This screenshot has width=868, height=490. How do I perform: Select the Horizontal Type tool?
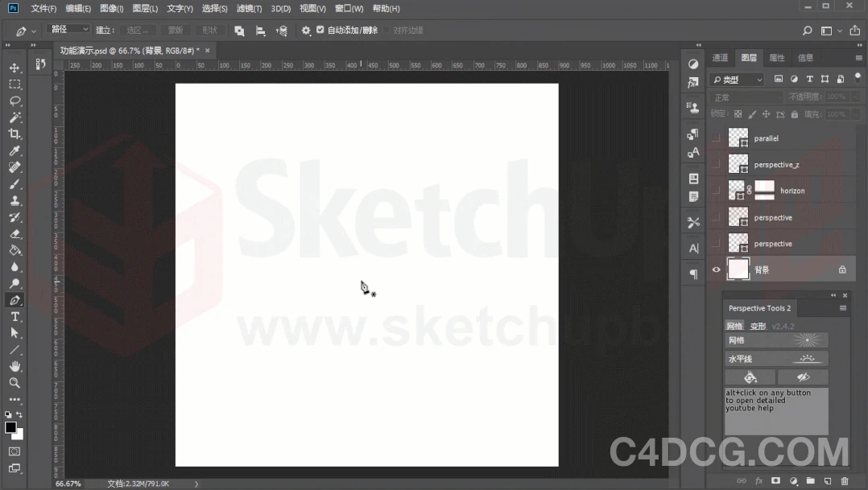14,316
